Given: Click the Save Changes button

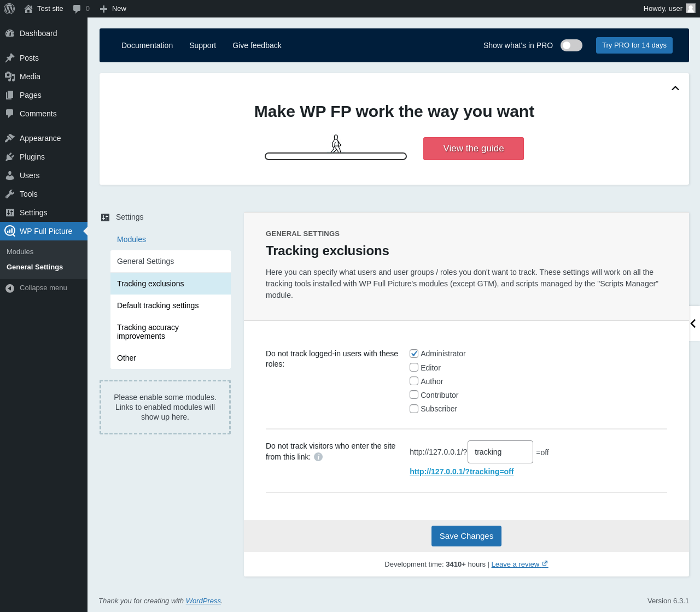Looking at the screenshot, I should pyautogui.click(x=466, y=536).
